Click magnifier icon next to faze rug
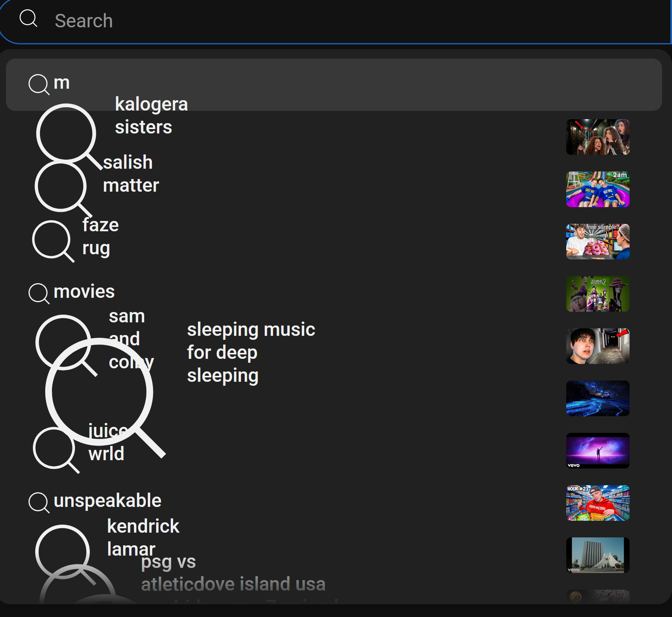This screenshot has height=617, width=672. (x=53, y=241)
